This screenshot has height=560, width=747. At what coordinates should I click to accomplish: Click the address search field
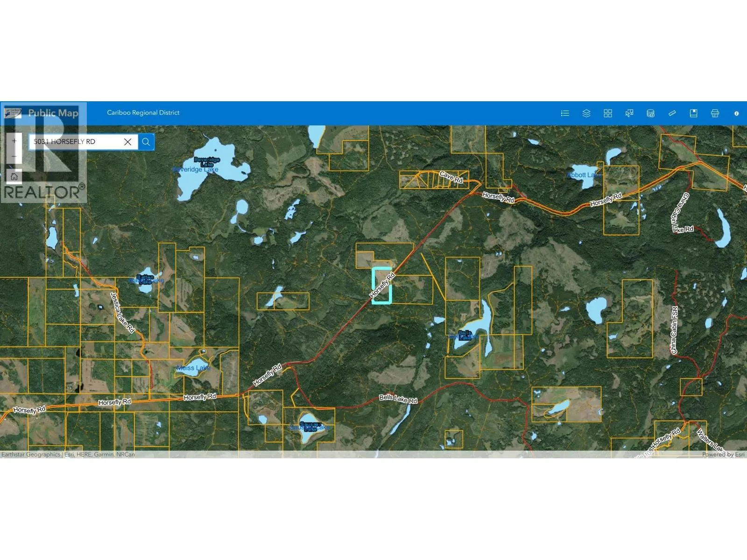(83, 141)
